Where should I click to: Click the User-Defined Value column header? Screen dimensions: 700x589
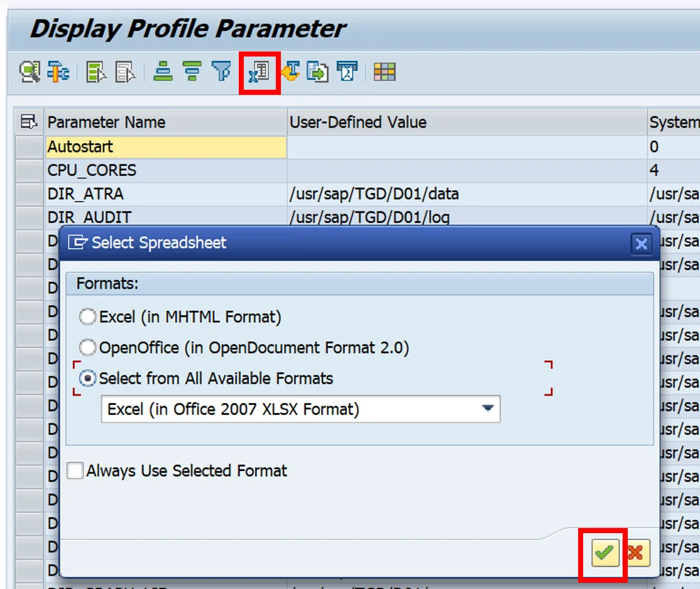(467, 122)
